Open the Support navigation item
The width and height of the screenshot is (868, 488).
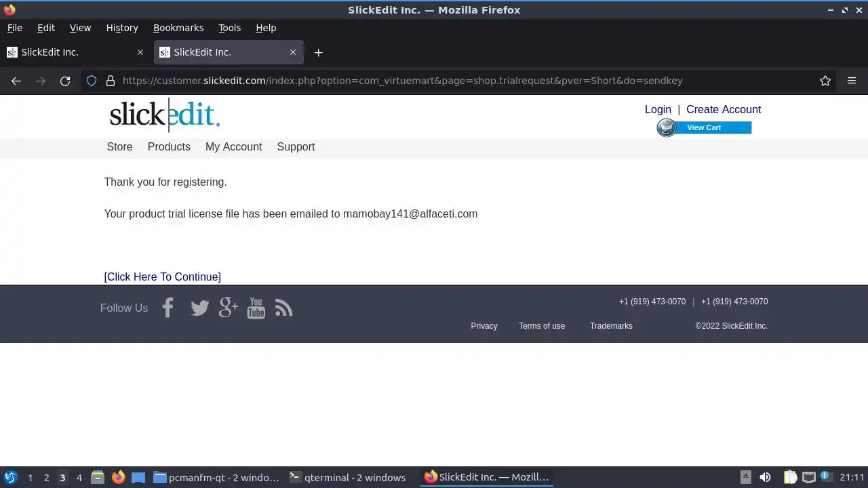[x=296, y=146]
